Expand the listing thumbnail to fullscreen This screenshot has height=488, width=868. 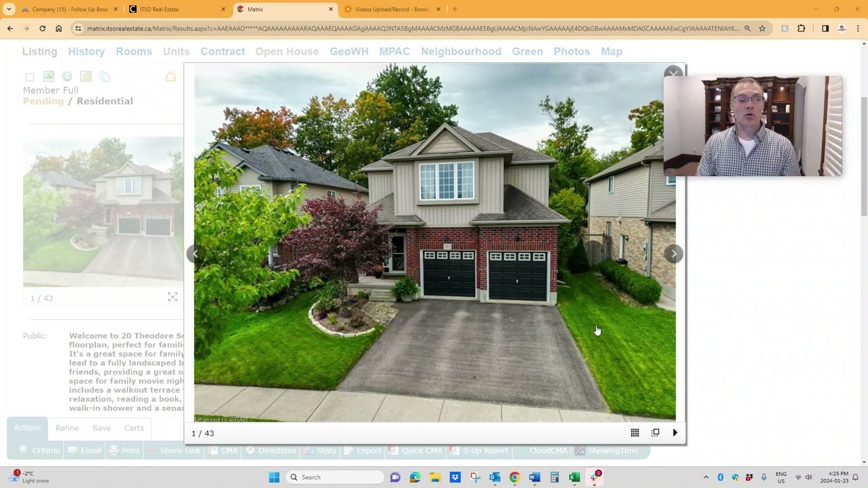[x=173, y=297]
